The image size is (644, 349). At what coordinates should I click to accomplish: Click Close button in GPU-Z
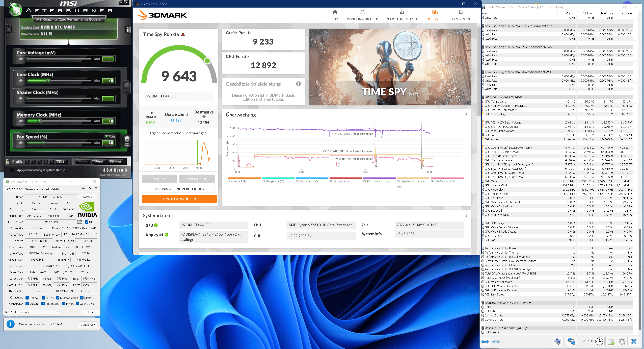[90, 312]
